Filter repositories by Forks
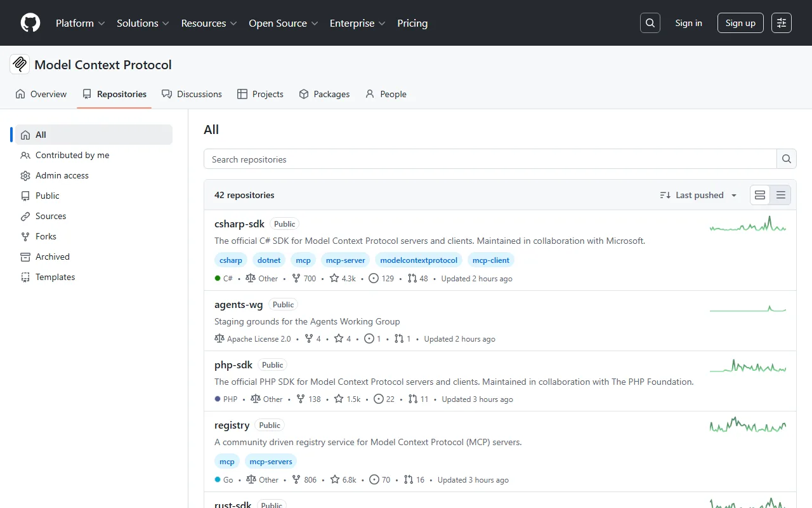This screenshot has height=508, width=812. [94, 236]
